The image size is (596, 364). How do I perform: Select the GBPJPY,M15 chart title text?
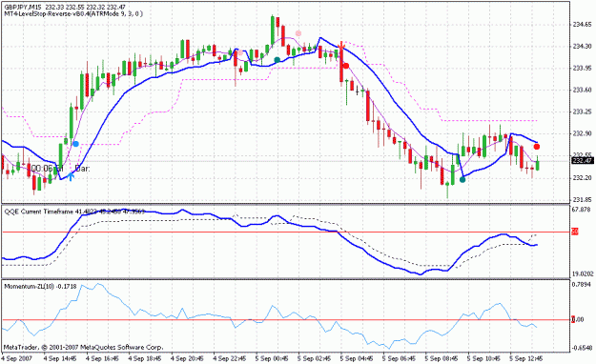(23, 8)
